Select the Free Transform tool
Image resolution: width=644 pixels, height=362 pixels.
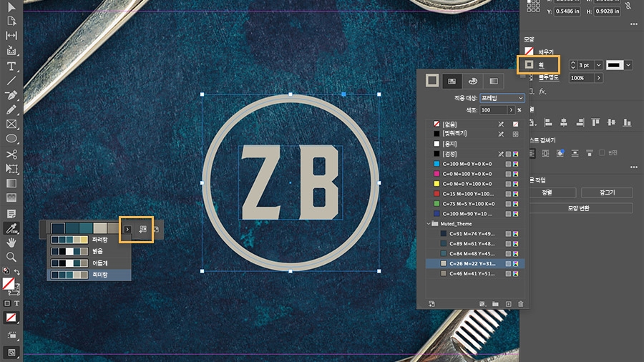coord(11,169)
